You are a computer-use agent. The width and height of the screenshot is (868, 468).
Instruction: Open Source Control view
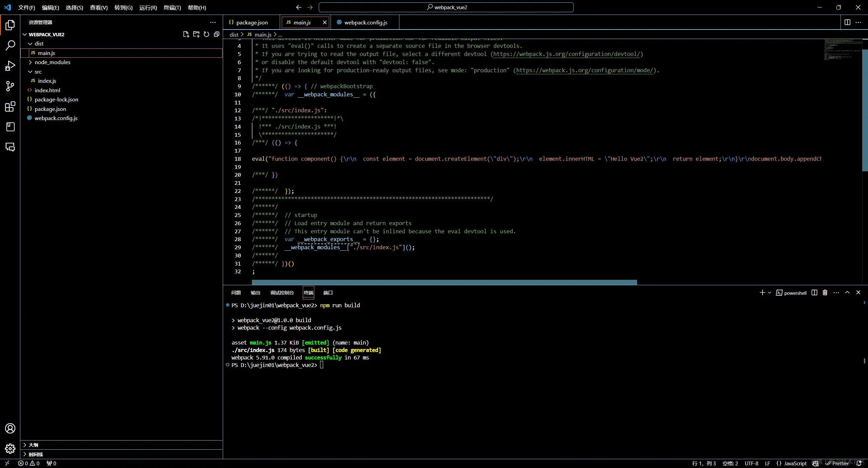[10, 86]
